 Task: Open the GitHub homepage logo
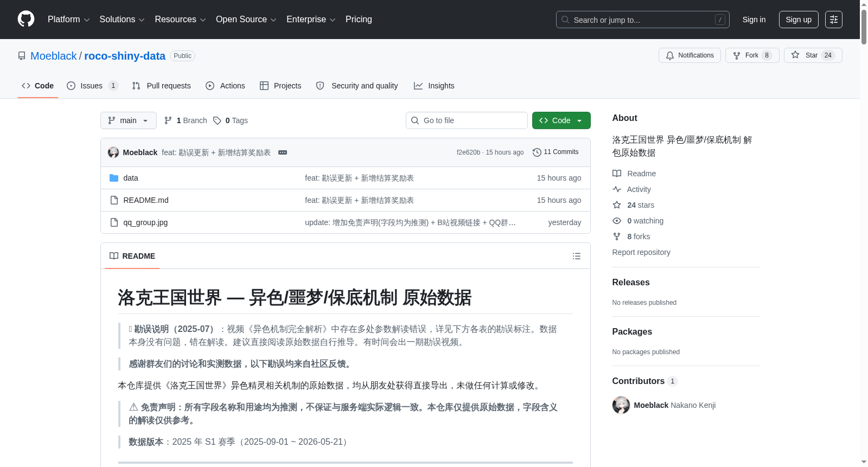pyautogui.click(x=26, y=19)
